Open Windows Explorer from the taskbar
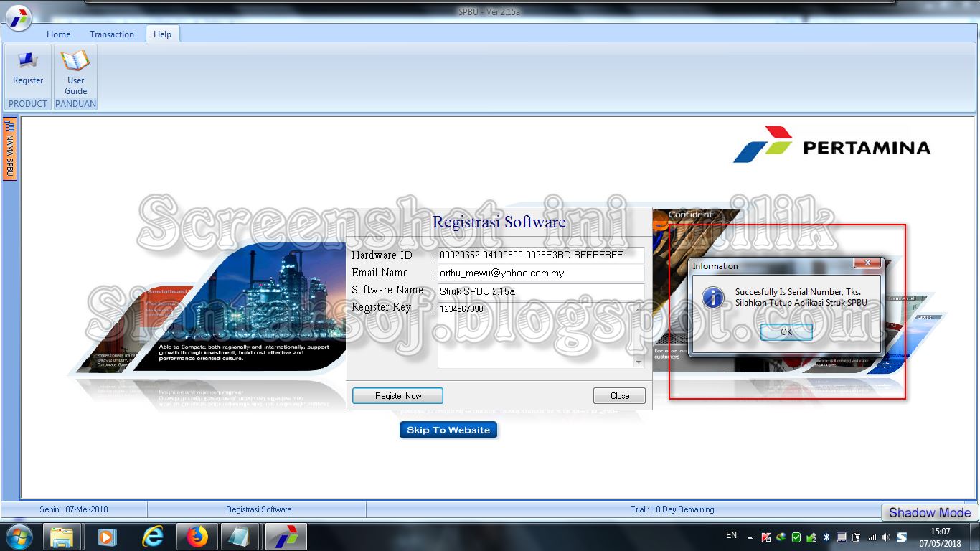This screenshot has height=551, width=980. pyautogui.click(x=62, y=537)
